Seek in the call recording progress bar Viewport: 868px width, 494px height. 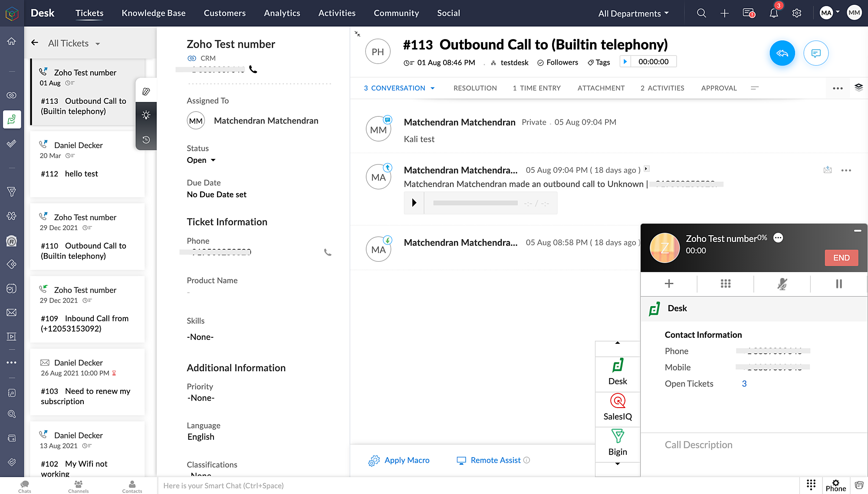pyautogui.click(x=475, y=203)
